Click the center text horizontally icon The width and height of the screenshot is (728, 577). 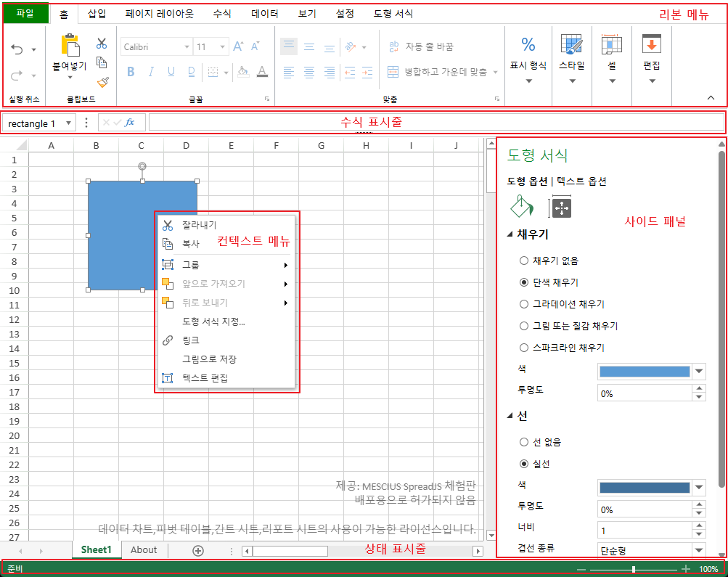pyautogui.click(x=309, y=72)
